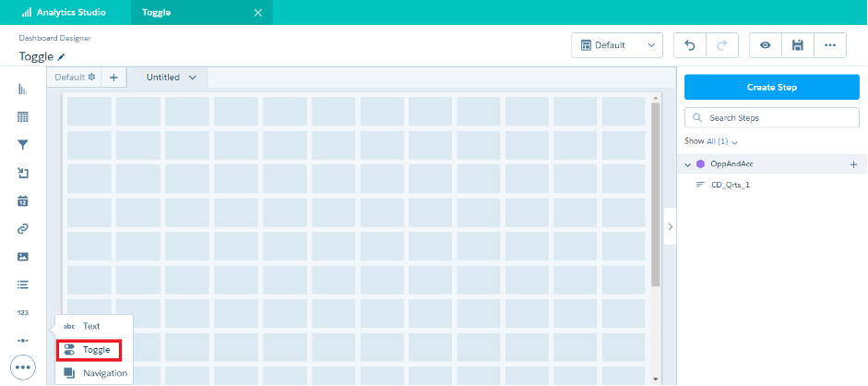Select the Table widget icon

23,117
